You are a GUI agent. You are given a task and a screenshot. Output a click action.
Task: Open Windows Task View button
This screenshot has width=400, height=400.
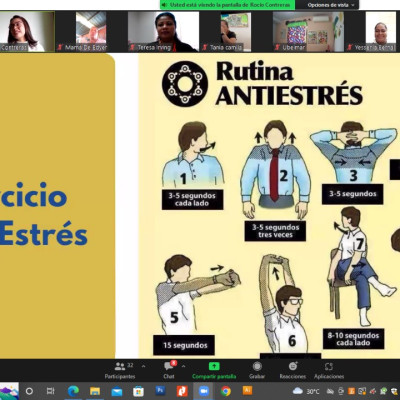[50, 391]
